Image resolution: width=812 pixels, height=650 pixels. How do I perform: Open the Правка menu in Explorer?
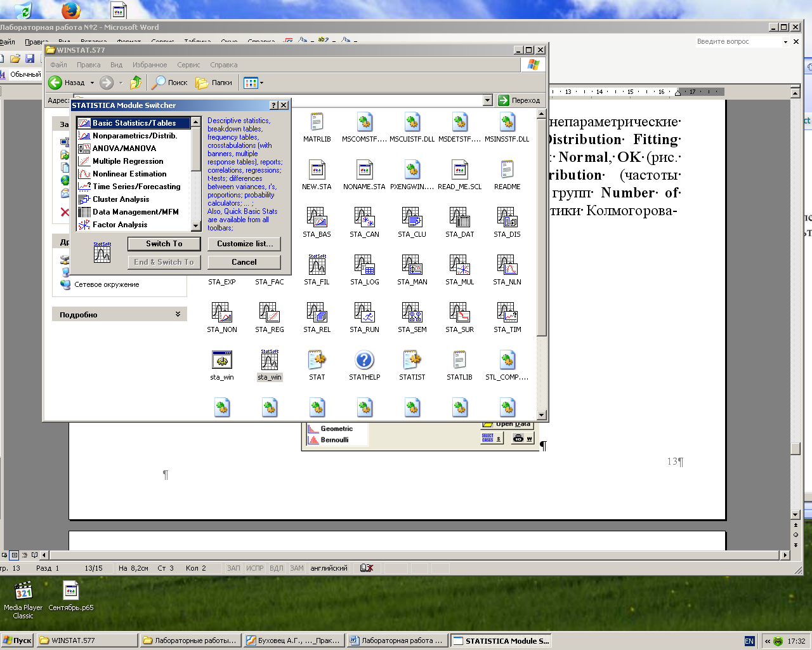[x=88, y=65]
